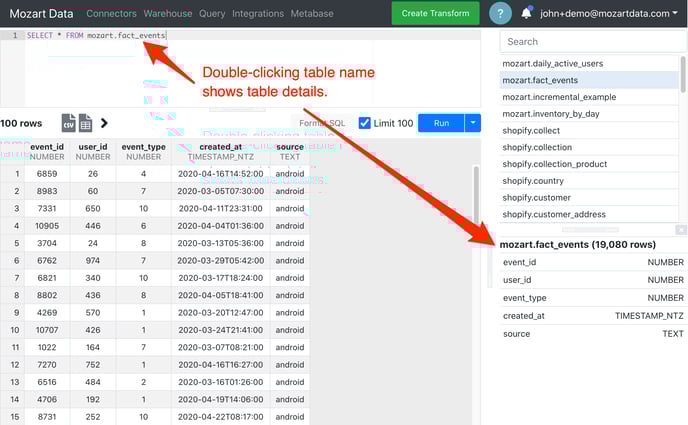Click the user_id column header
The width and height of the screenshot is (688, 425).
click(x=93, y=152)
